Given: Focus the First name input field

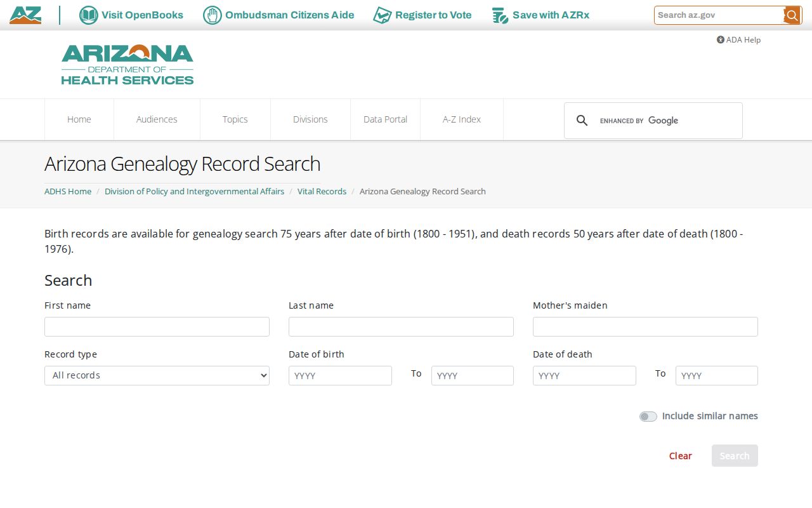Looking at the screenshot, I should (x=157, y=326).
